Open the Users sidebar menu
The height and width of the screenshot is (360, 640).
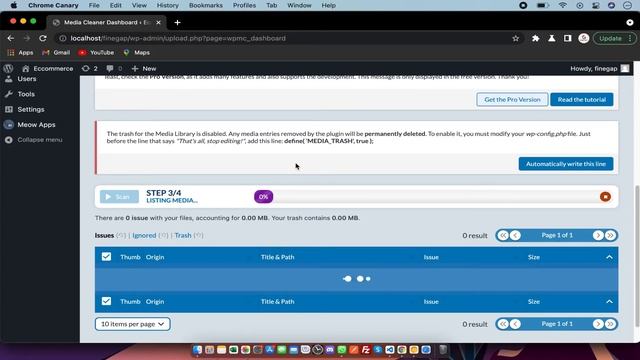click(x=27, y=79)
